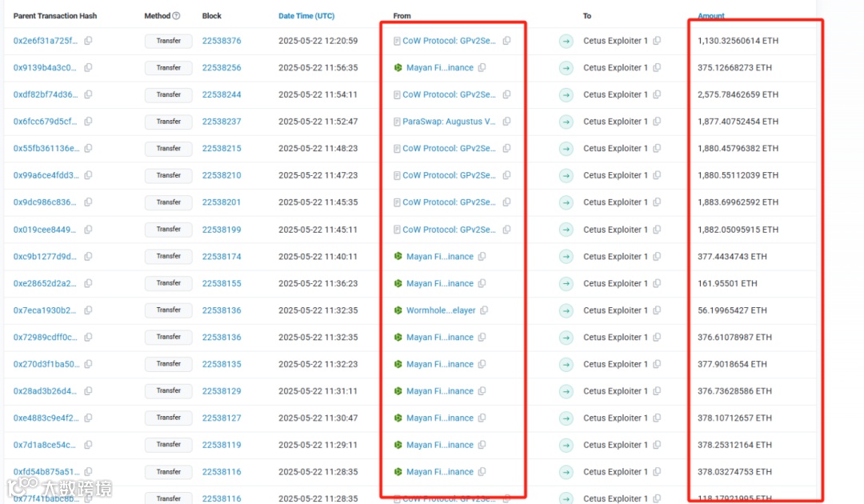Open block 22538376
864x504 pixels.
[x=222, y=41]
